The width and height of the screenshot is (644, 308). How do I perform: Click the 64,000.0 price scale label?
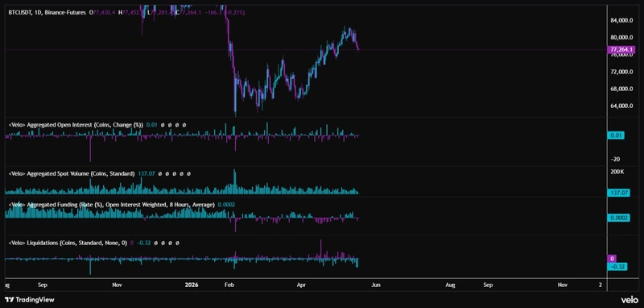[621, 106]
